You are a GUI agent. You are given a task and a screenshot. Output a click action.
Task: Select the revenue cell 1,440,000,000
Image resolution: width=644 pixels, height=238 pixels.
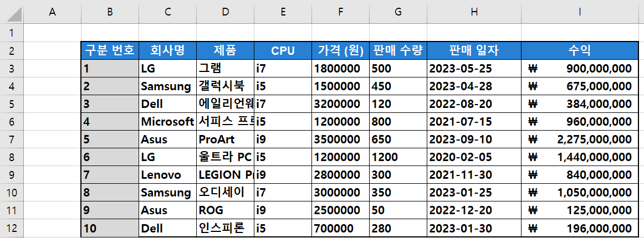tap(580, 157)
